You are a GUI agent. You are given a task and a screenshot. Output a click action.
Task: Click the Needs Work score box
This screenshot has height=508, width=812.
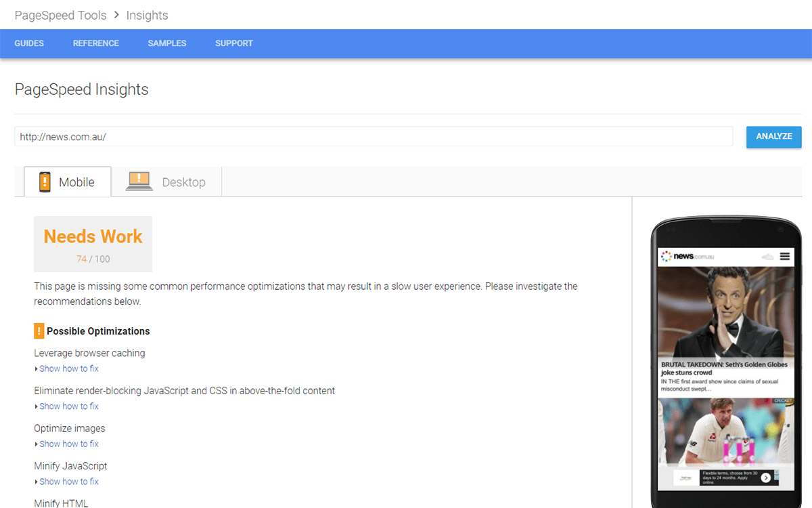(x=93, y=244)
